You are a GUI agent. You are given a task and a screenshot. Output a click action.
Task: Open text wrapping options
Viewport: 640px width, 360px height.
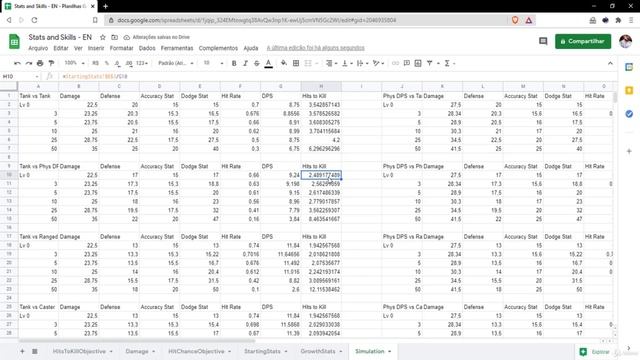coord(362,63)
